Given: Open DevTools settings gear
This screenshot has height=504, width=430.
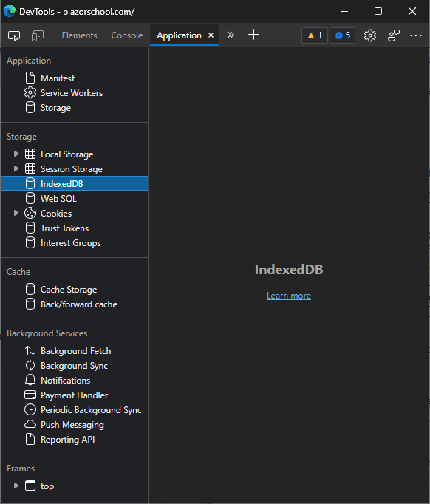Looking at the screenshot, I should 370,35.
